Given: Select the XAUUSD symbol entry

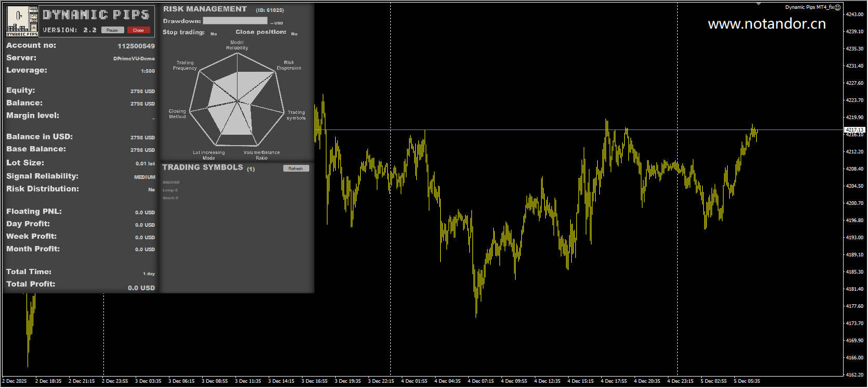Looking at the screenshot, I should [x=171, y=183].
